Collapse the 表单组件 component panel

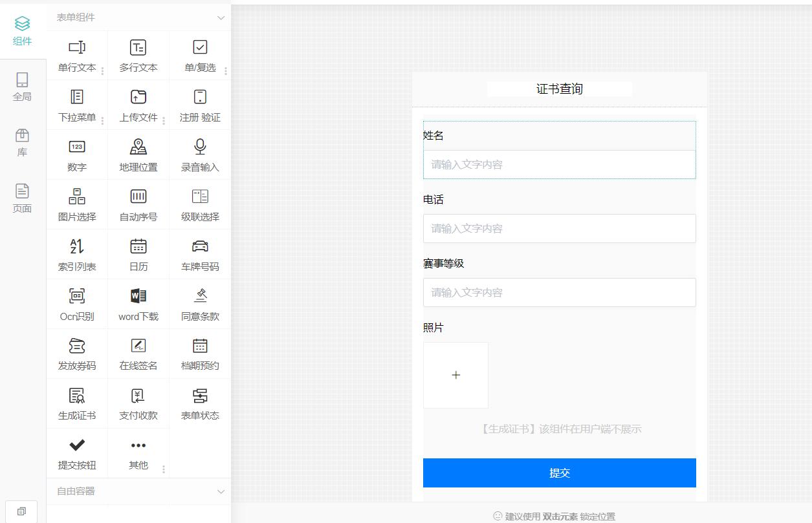point(220,17)
